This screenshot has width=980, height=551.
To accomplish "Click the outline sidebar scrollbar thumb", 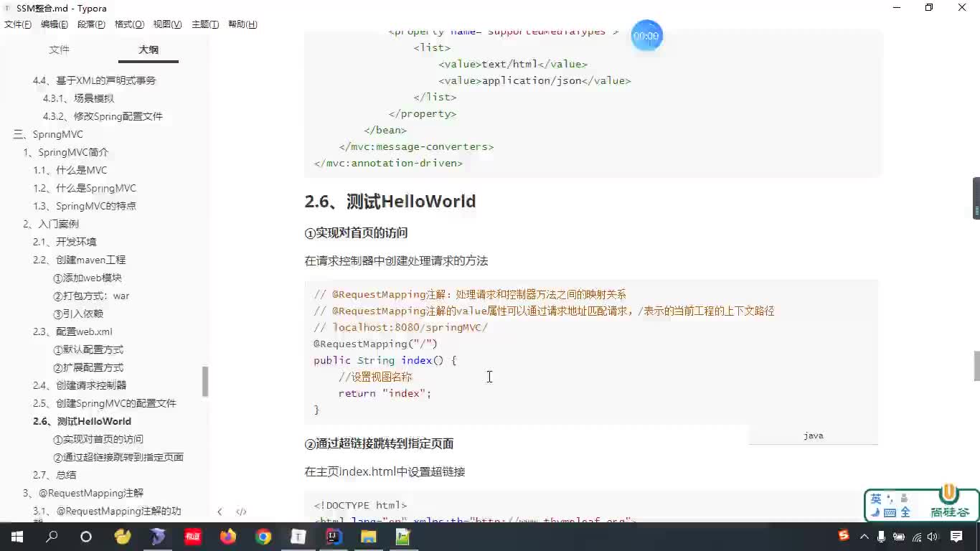I will (205, 382).
